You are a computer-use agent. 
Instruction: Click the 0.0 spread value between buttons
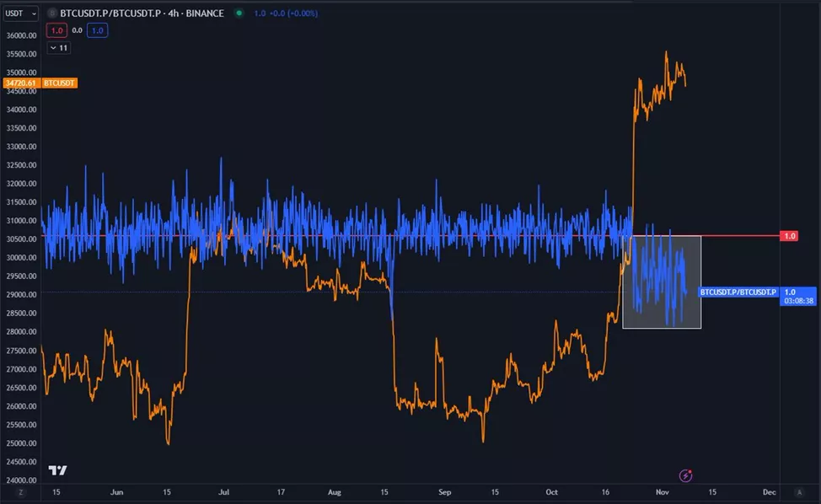(77, 30)
